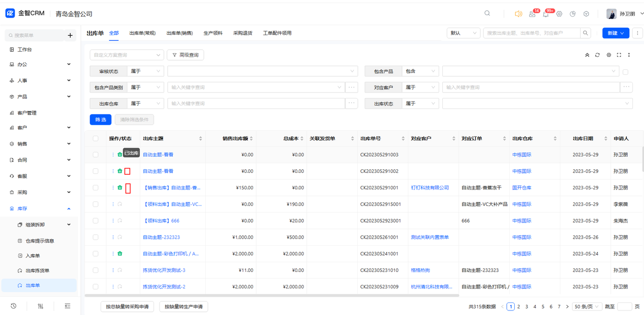The image size is (644, 315).
Task: Open the history clock icon in the sidebar footer
Action: tap(14, 306)
